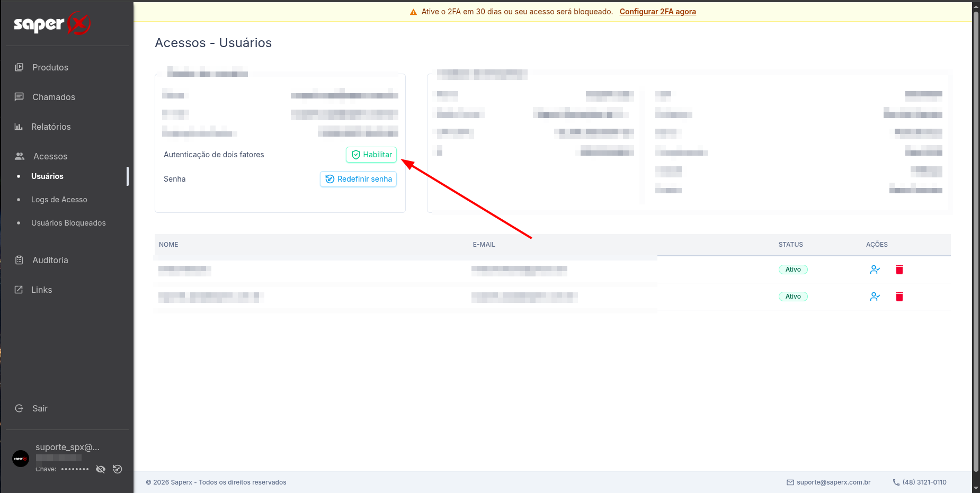Click the Links external-link icon
Viewport: 980px width, 493px height.
19,290
